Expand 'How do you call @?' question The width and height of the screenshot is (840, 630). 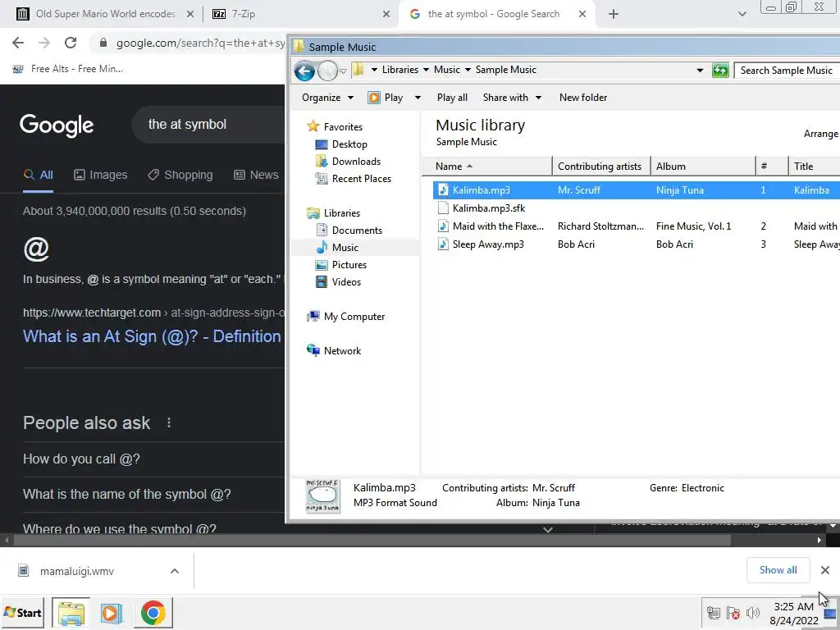(x=81, y=459)
